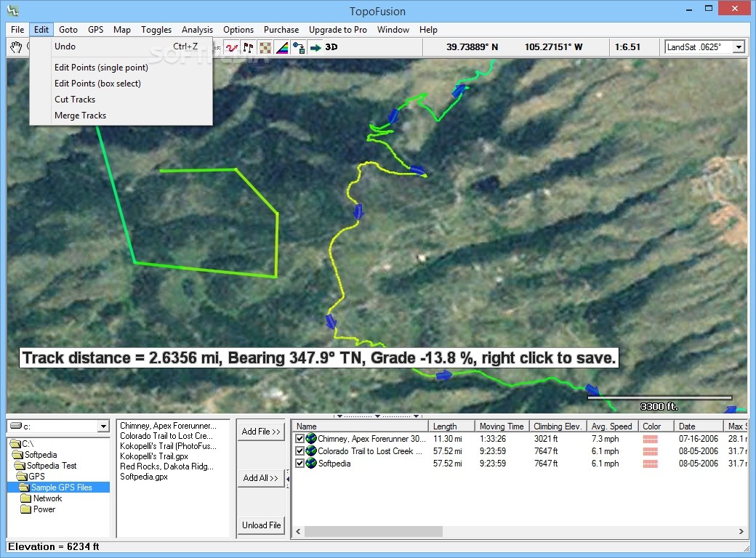
Task: Open the Goto menu
Action: pos(68,29)
